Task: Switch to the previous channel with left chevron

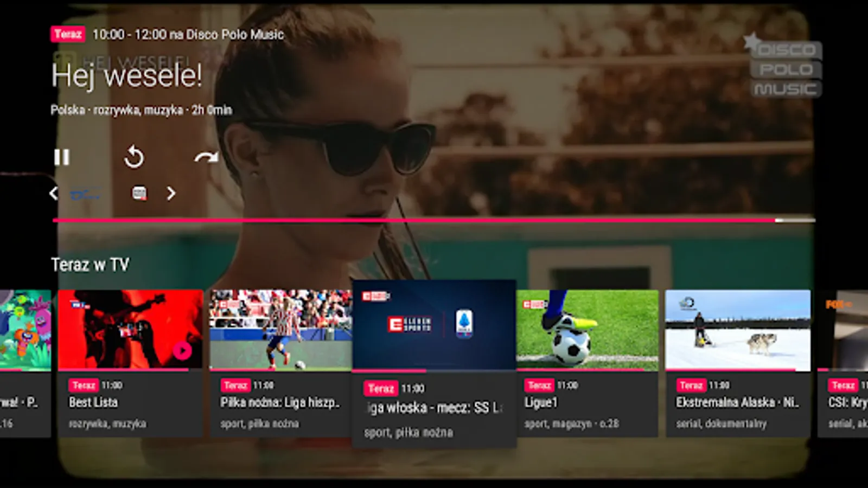Action: click(x=53, y=193)
